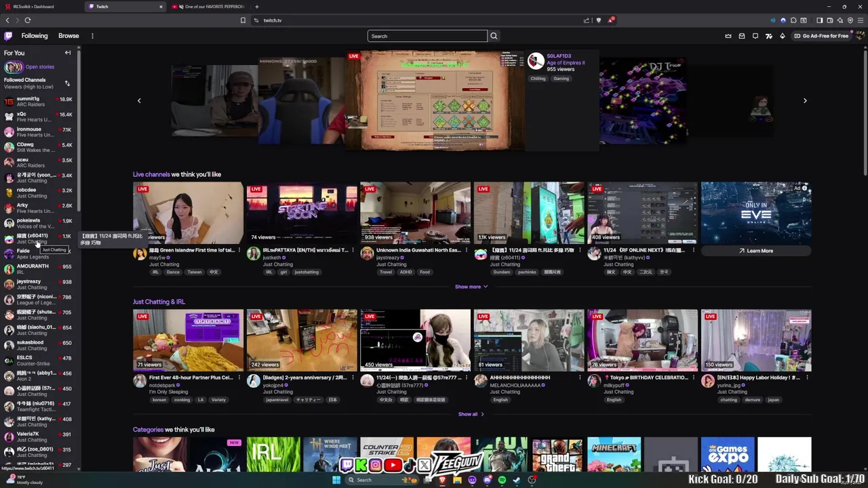
Task: Open summit1g channel in sidebar
Action: 39,102
